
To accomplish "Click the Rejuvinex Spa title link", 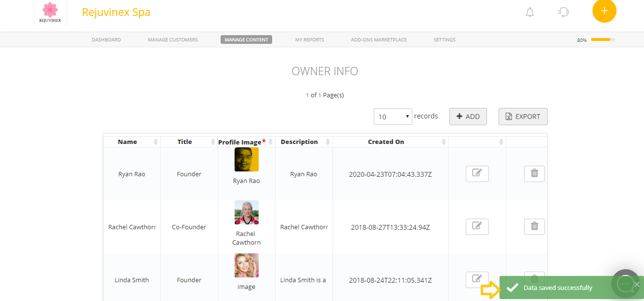I will point(116,13).
